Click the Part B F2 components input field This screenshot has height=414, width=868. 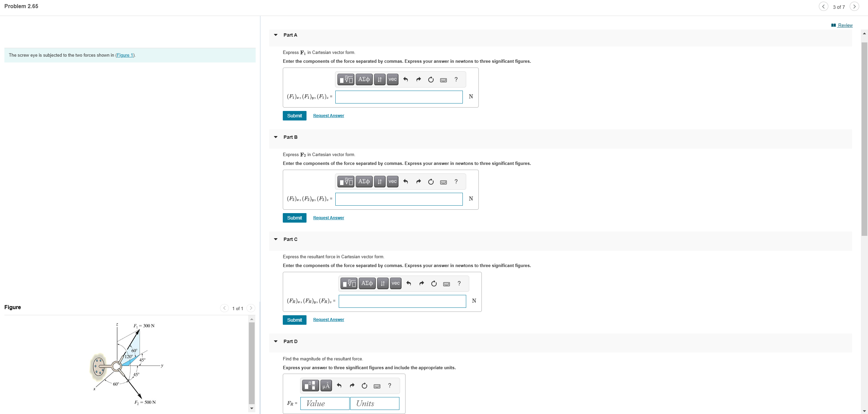tap(399, 199)
